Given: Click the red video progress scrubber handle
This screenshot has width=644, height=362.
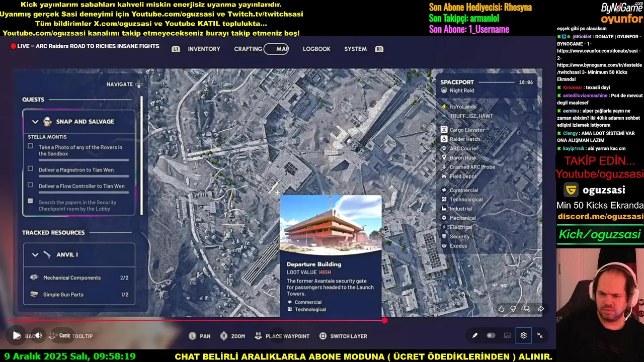Looking at the screenshot, I should click(384, 320).
